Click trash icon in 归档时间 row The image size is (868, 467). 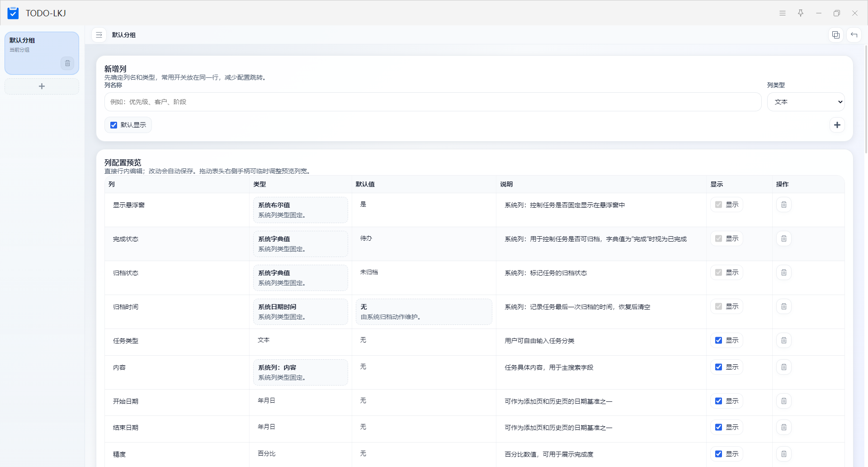click(x=784, y=306)
